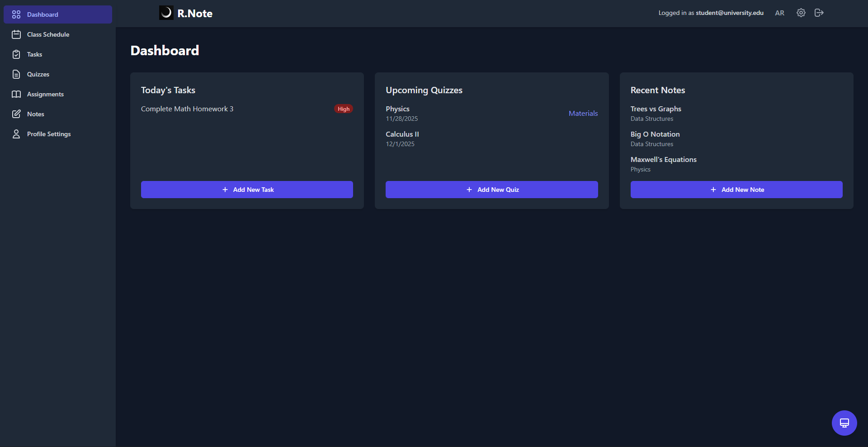868x447 pixels.
Task: Select Notes in the sidebar
Action: pyautogui.click(x=58, y=114)
